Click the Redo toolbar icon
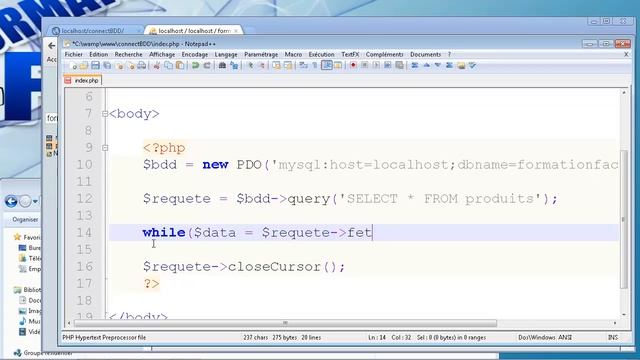 click(x=207, y=65)
